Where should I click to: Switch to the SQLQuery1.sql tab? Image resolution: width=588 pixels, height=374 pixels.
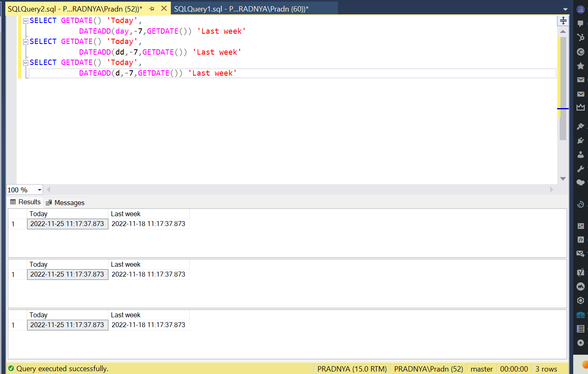click(241, 9)
